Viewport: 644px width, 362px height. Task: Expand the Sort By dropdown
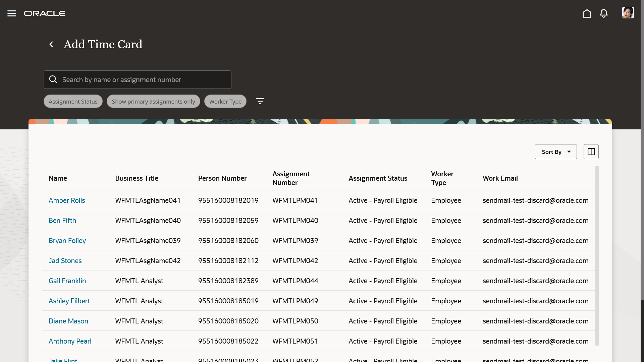tap(556, 152)
